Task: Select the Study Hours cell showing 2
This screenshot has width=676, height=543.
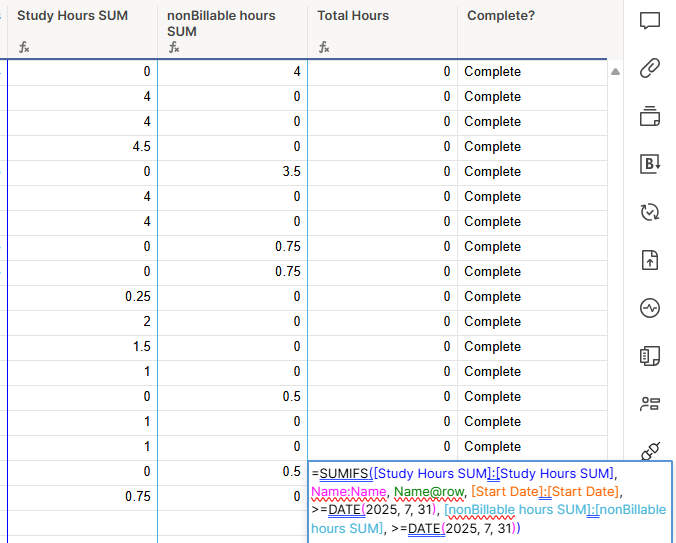Action: [82, 321]
